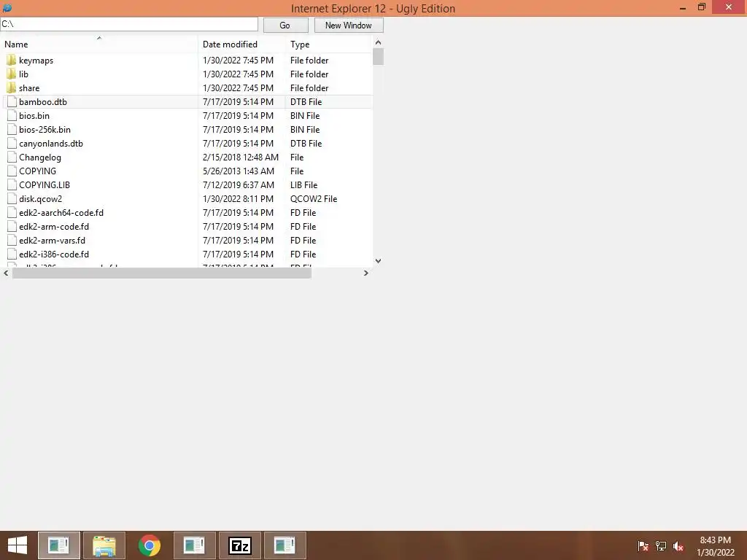Click the Go button
747x560 pixels.
[285, 26]
